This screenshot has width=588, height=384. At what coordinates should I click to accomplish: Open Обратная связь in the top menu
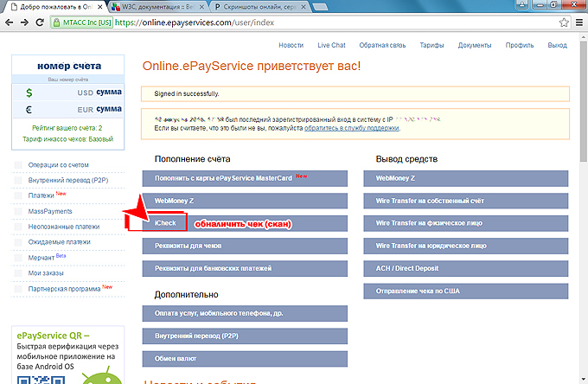(382, 45)
